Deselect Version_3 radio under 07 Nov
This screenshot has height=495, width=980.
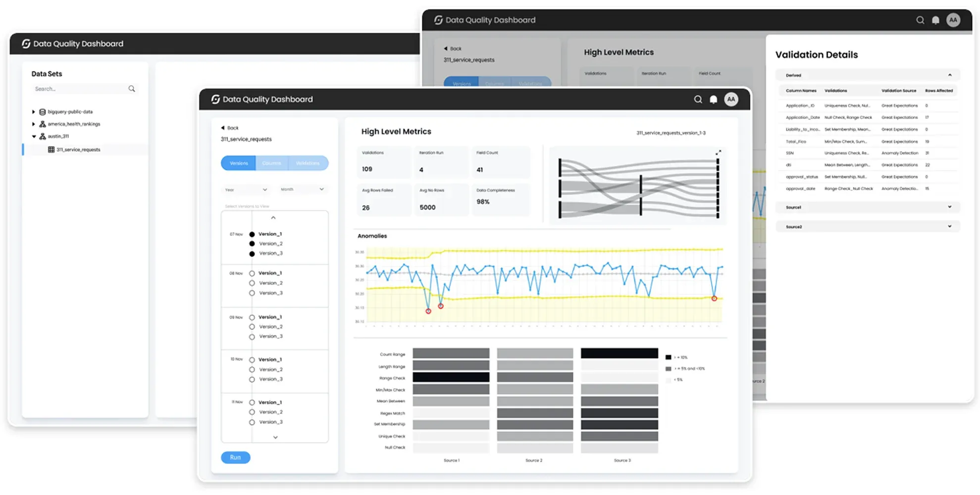click(252, 254)
